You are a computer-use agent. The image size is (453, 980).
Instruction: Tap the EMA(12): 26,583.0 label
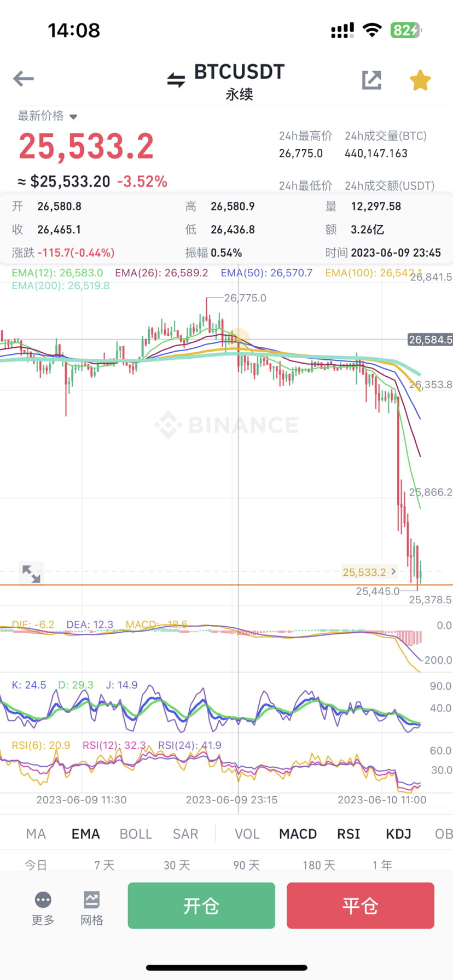tap(57, 272)
